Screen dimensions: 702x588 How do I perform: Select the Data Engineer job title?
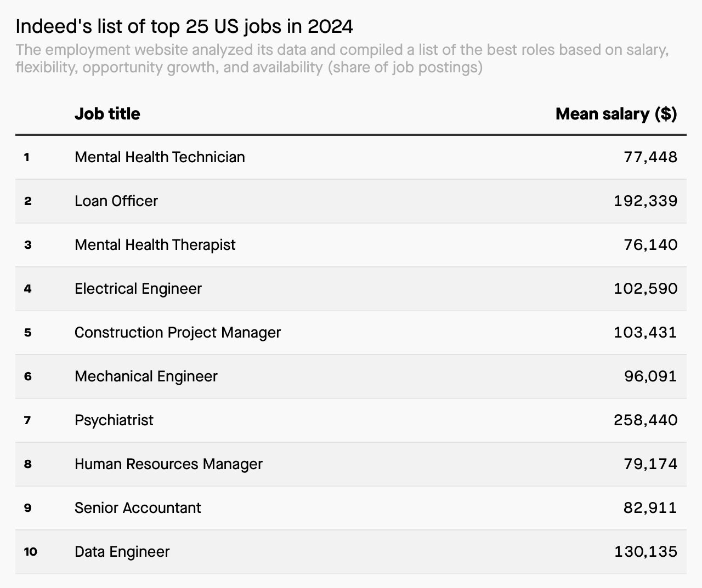tap(122, 552)
